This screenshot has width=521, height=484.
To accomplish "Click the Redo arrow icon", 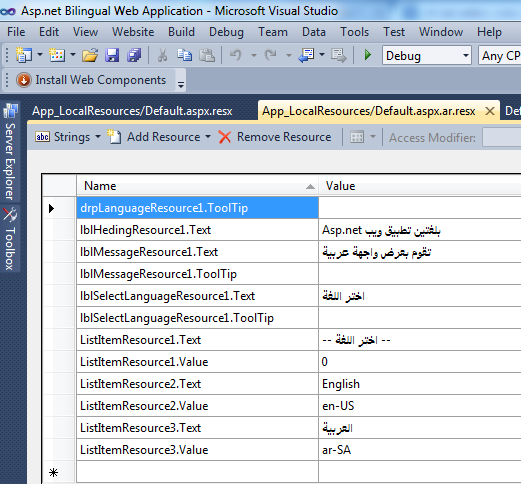I will tap(271, 55).
